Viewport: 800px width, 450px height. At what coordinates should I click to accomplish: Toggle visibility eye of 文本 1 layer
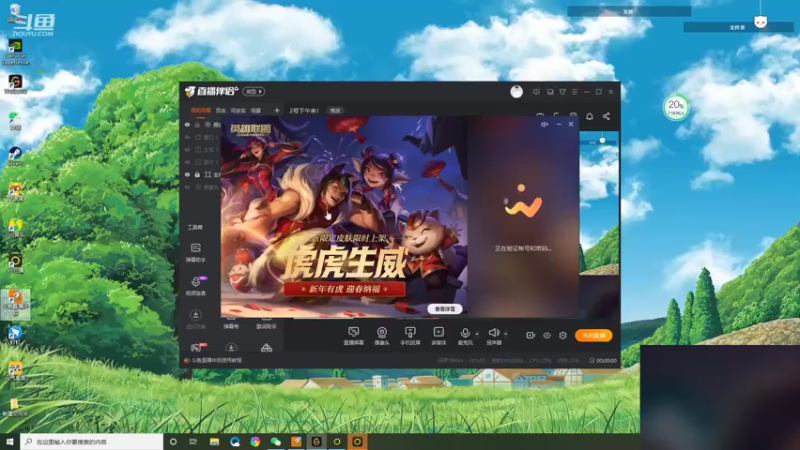coord(187,149)
